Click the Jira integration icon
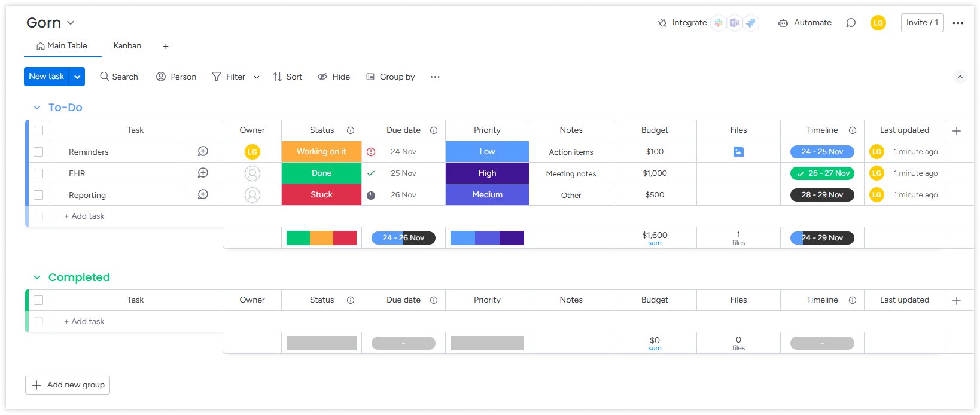Image resolution: width=980 pixels, height=415 pixels. click(x=751, y=23)
